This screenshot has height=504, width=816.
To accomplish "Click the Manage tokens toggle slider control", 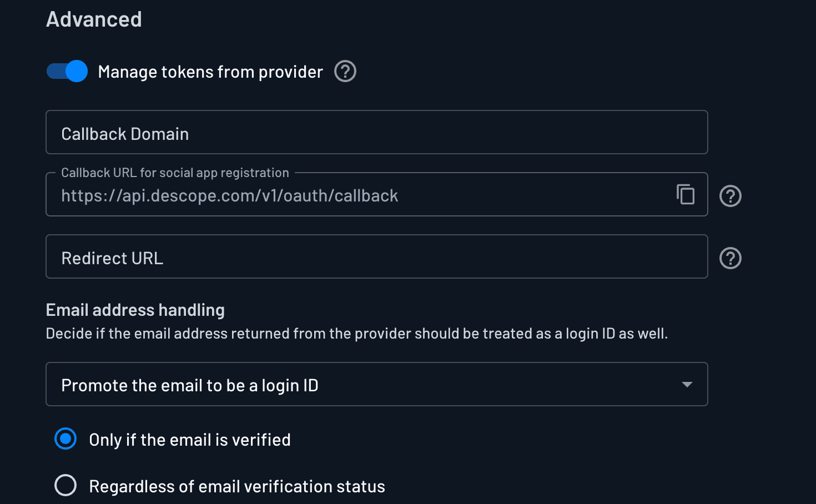I will tap(66, 71).
